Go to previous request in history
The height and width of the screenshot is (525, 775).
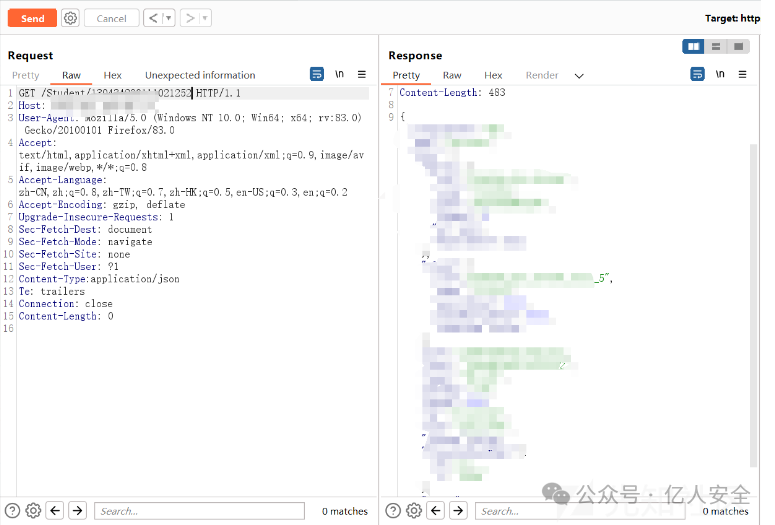(x=152, y=18)
